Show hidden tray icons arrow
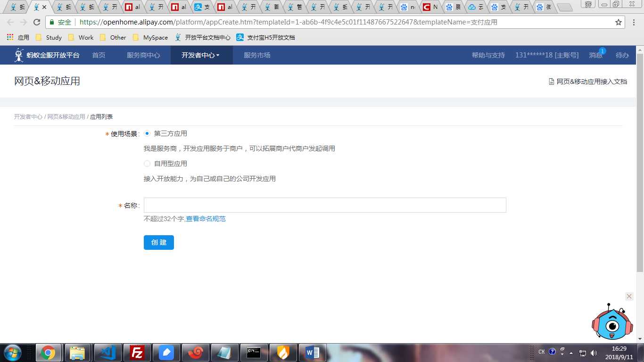 [x=571, y=353]
